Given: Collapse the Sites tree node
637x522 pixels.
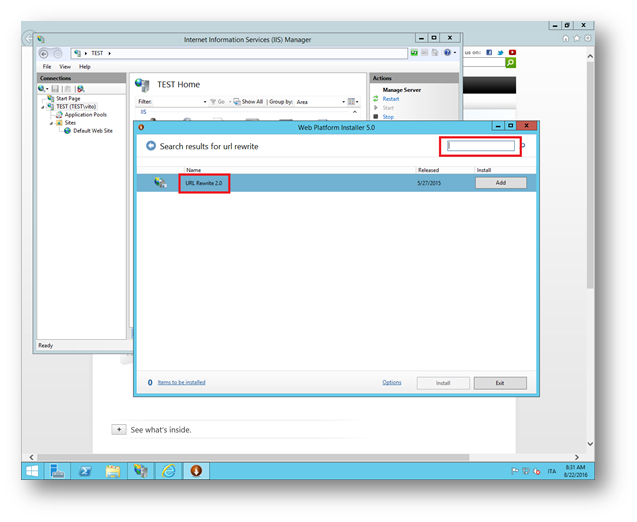Looking at the screenshot, I should point(52,123).
